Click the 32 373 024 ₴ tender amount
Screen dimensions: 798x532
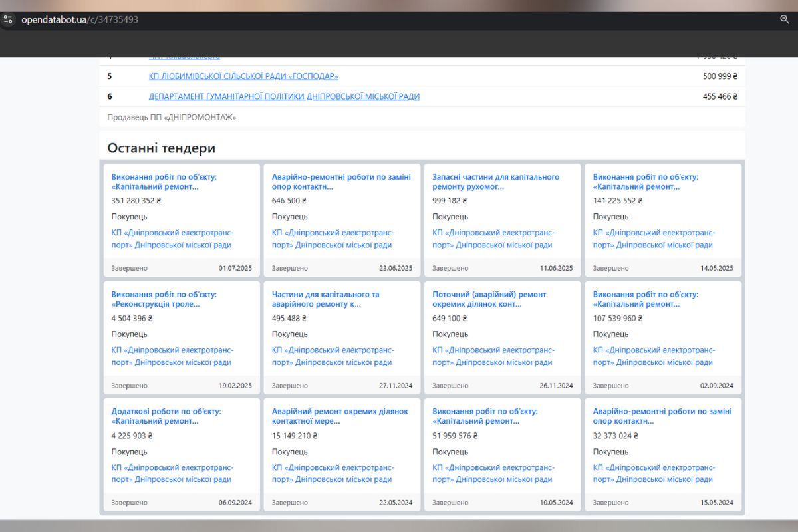point(616,436)
